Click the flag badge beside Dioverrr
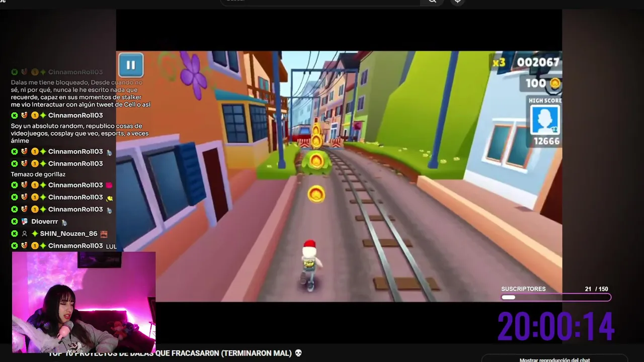 (x=24, y=221)
